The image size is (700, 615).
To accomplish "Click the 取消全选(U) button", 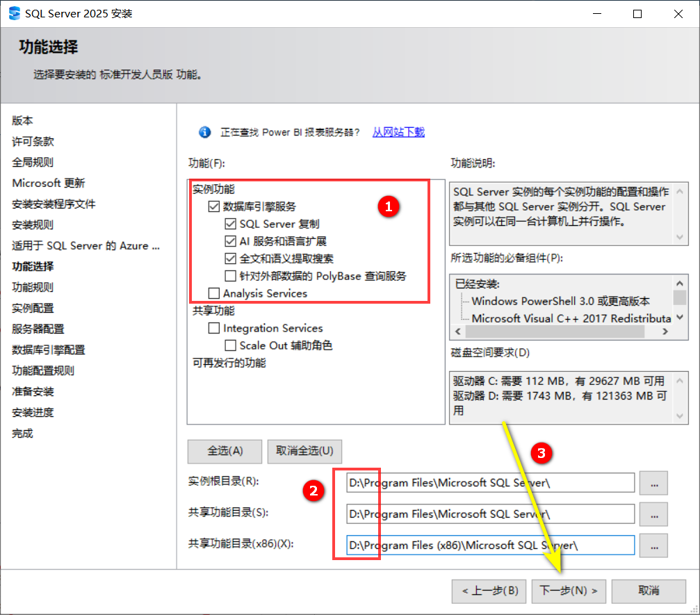I will pos(304,451).
